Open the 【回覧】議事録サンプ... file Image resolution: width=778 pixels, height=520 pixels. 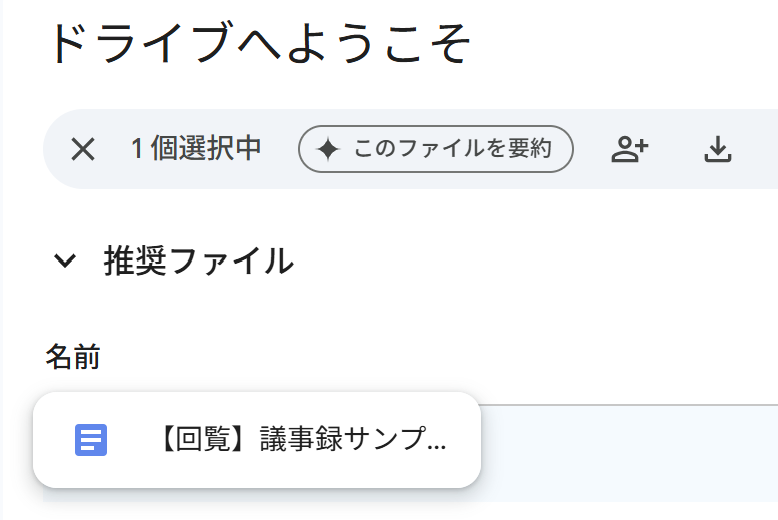(x=304, y=439)
